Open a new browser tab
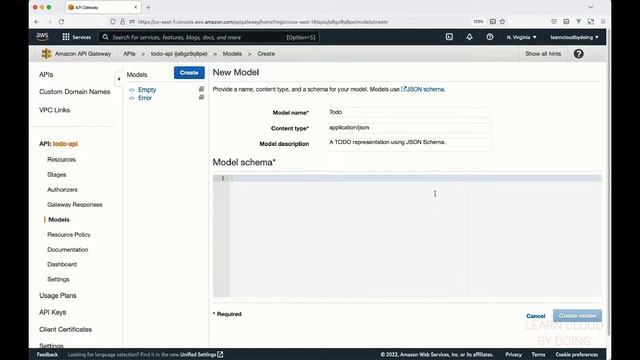Viewport: 640px width, 360px height. point(148,7)
